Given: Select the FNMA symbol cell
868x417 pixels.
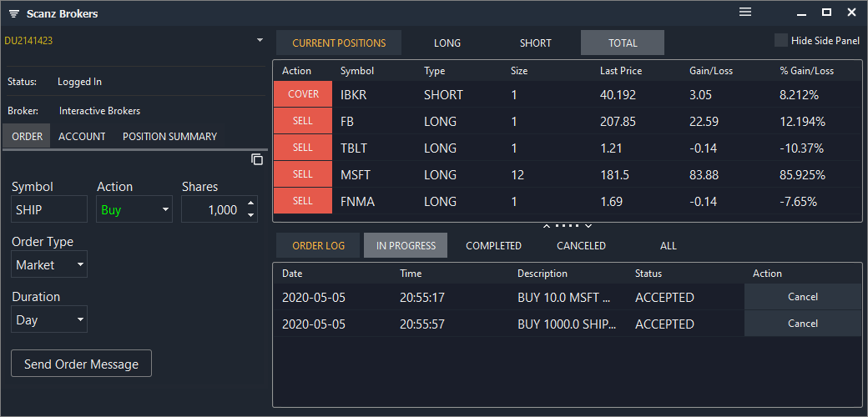Looking at the screenshot, I should (357, 202).
